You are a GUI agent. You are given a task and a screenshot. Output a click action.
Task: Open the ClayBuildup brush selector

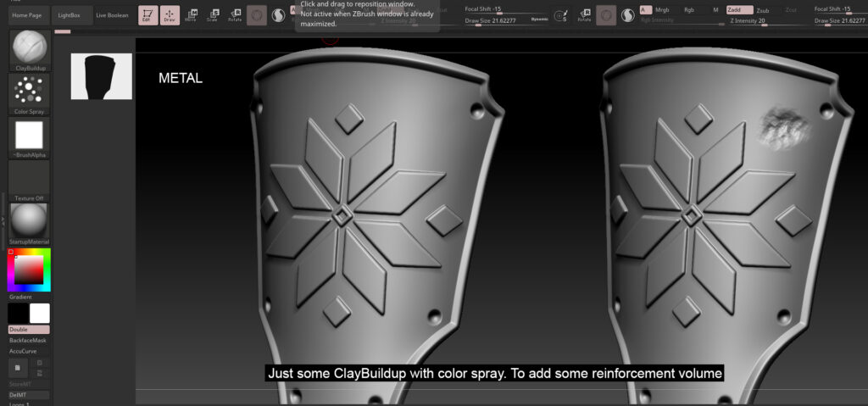[x=30, y=51]
